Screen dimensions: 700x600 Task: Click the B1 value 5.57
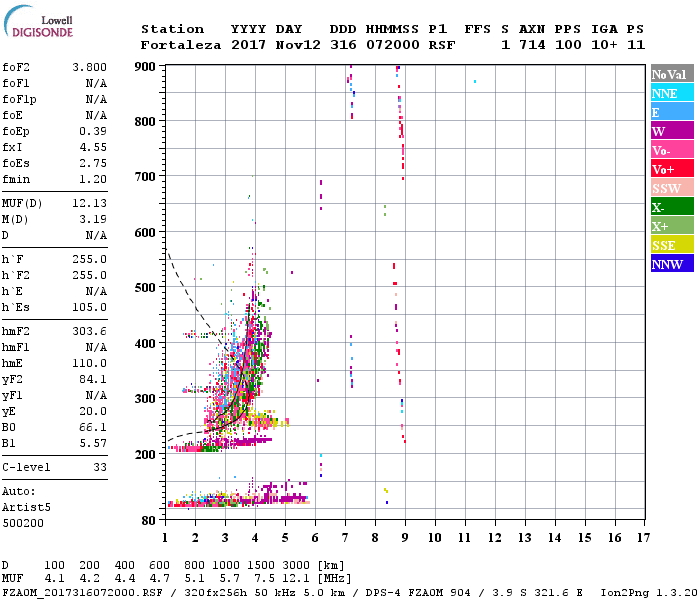pyautogui.click(x=93, y=443)
